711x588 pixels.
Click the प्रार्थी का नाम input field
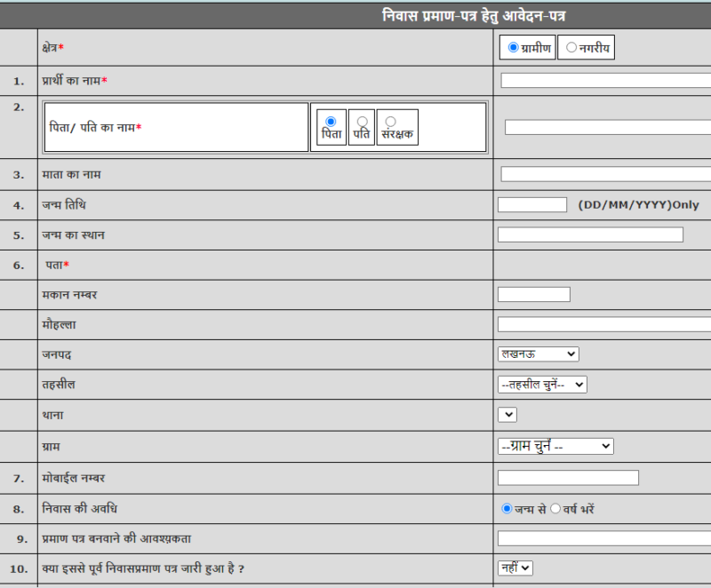(605, 81)
